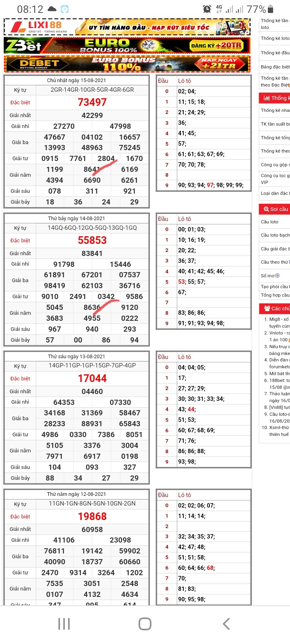Tap the alarm clock status icon
The image size is (290, 644).
[x=207, y=9]
